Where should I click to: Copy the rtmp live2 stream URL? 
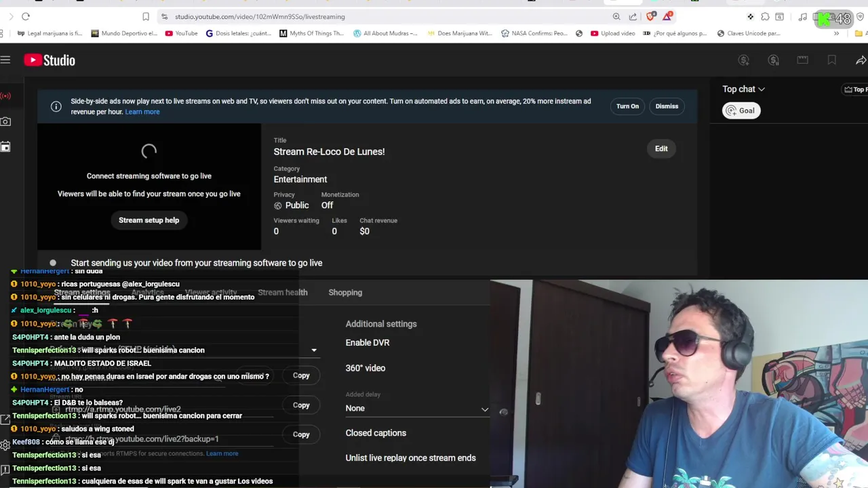point(301,405)
